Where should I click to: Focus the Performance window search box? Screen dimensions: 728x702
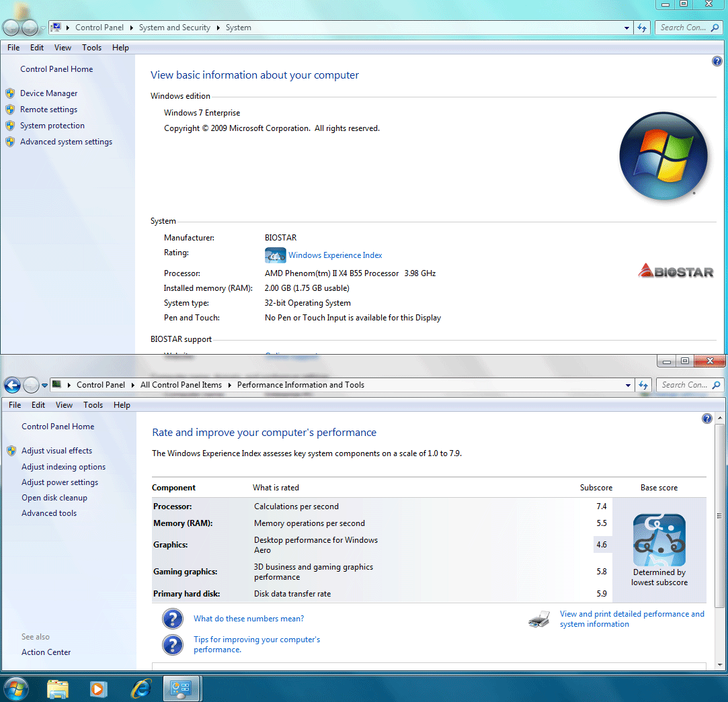(x=684, y=385)
